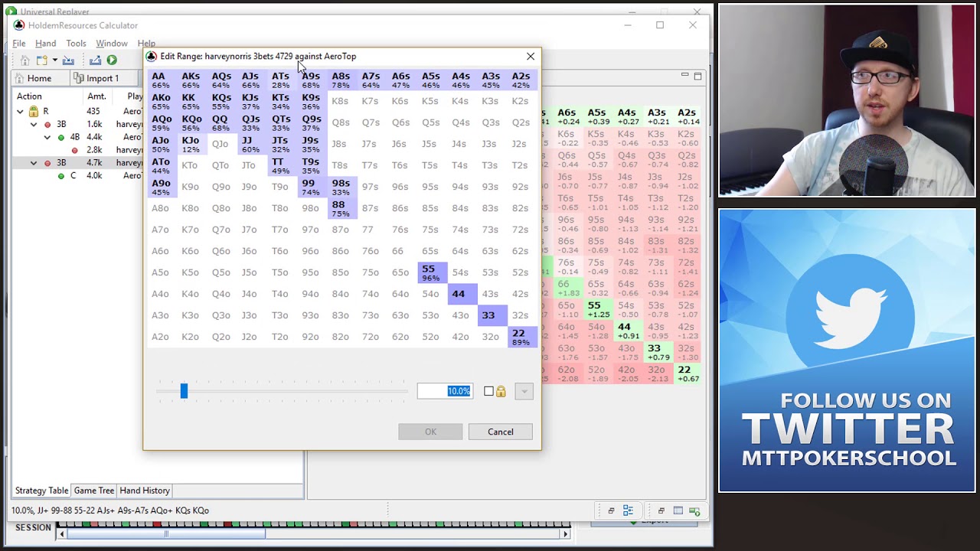The width and height of the screenshot is (980, 551).
Task: Open the Help menu
Action: [146, 44]
